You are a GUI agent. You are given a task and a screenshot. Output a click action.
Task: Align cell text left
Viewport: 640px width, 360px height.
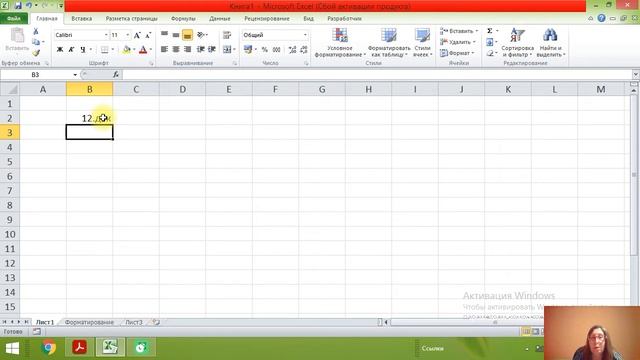(x=164, y=50)
